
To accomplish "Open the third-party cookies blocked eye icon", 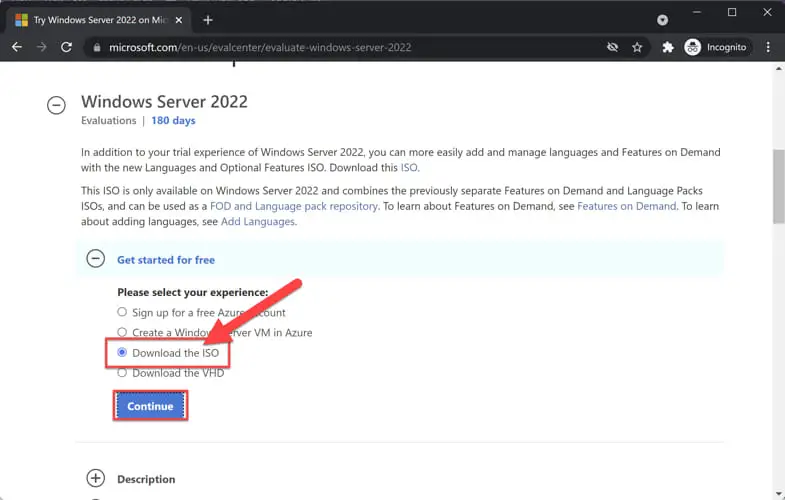I will [x=612, y=47].
